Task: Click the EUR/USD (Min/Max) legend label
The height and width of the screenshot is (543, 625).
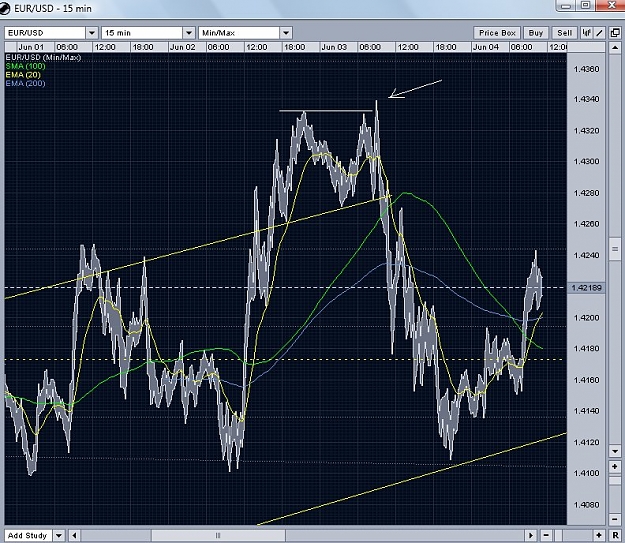Action: coord(43,57)
